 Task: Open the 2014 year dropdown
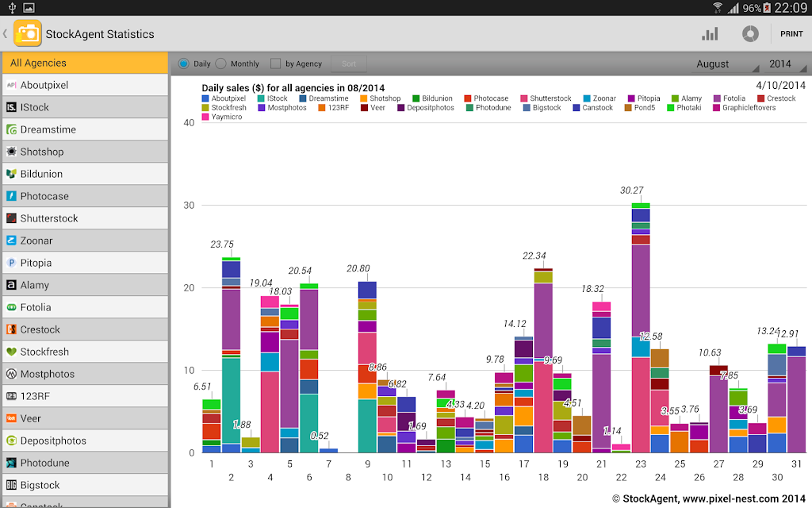(785, 63)
